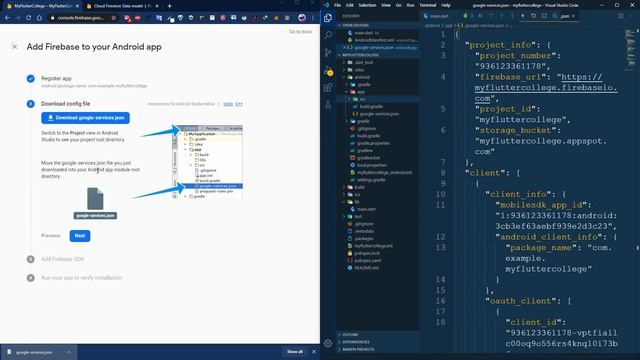640x360 pixels.
Task: Open the VS Code Search view icon
Action: click(x=328, y=35)
